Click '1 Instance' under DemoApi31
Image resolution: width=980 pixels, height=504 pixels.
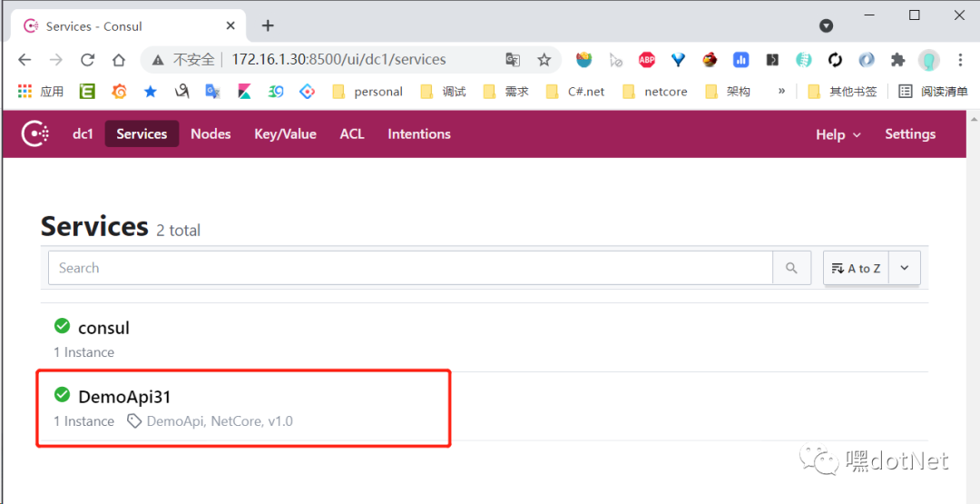83,421
